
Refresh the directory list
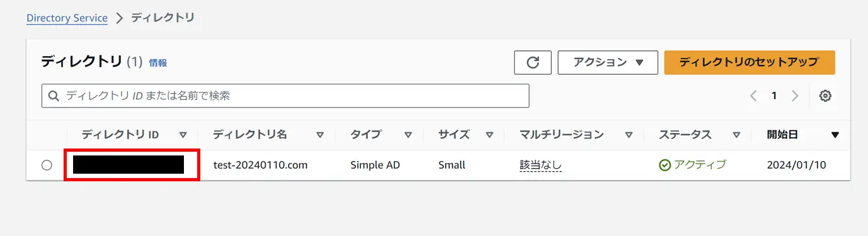point(533,62)
